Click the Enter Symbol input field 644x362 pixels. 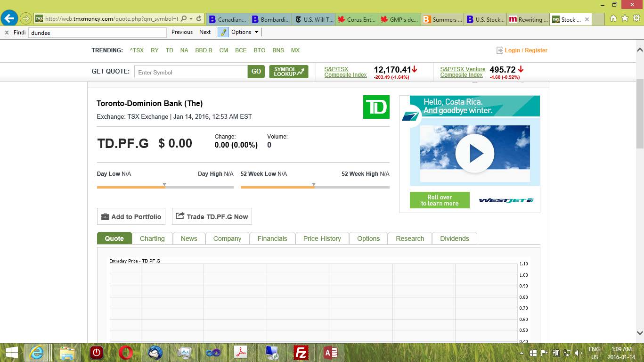(x=191, y=72)
